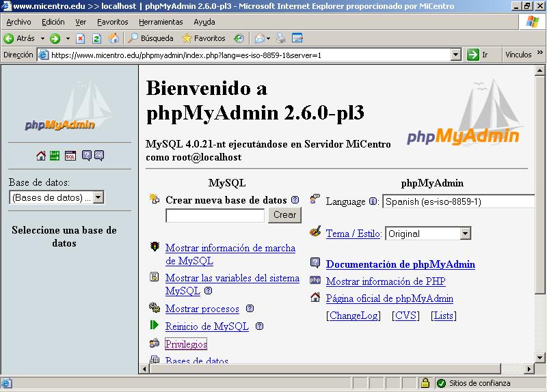Click help icon beside Crear nueva base de datos
The image size is (547, 392).
pos(295,199)
